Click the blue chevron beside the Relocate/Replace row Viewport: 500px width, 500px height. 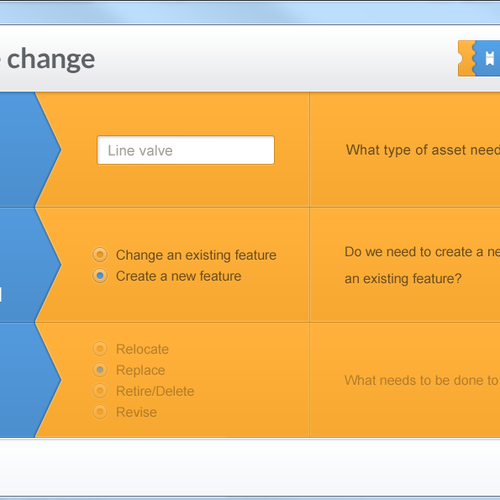[x=30, y=380]
